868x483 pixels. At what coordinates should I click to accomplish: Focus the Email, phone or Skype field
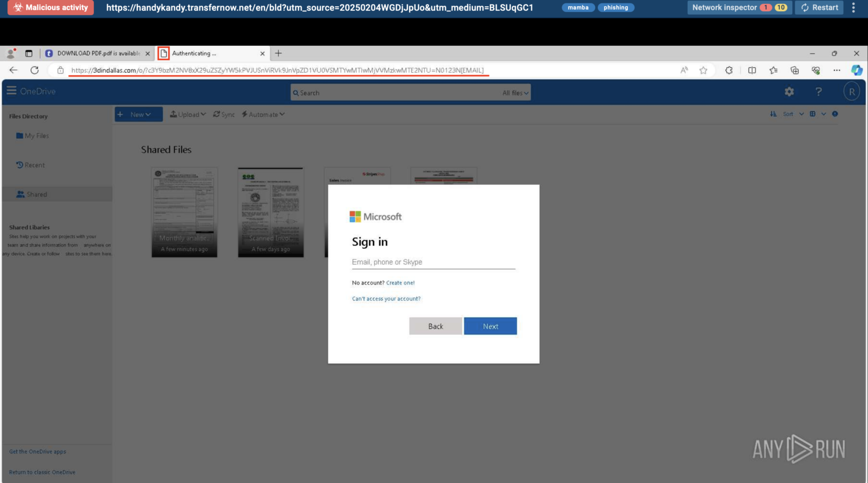[x=433, y=262]
